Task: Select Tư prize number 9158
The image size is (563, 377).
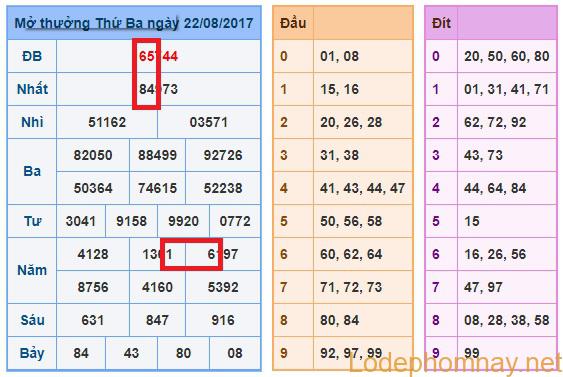Action: 131,221
